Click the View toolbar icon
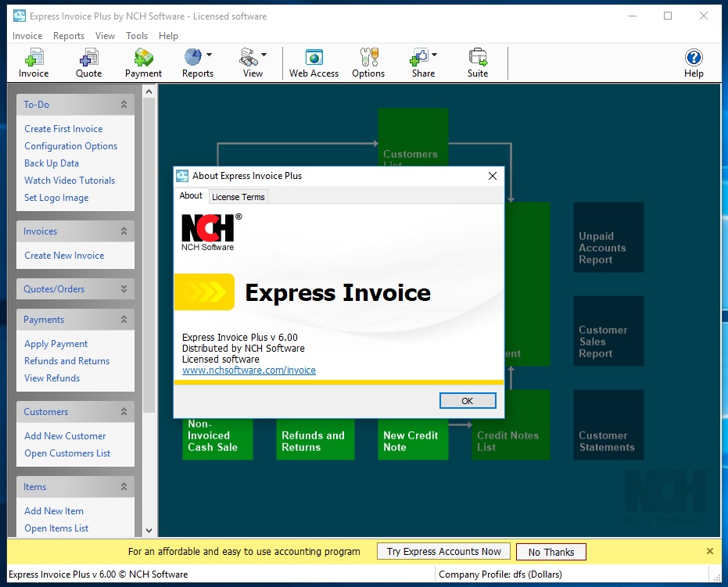The width and height of the screenshot is (728, 587). (249, 58)
